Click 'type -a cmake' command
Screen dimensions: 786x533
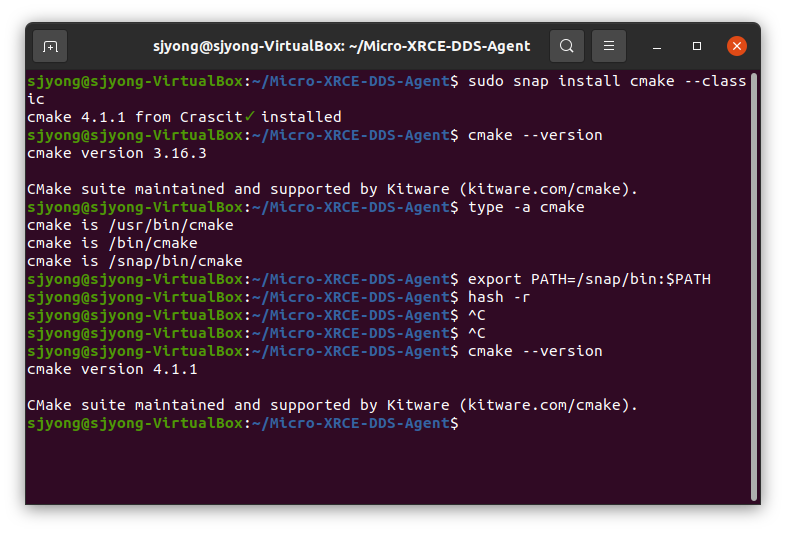click(526, 208)
